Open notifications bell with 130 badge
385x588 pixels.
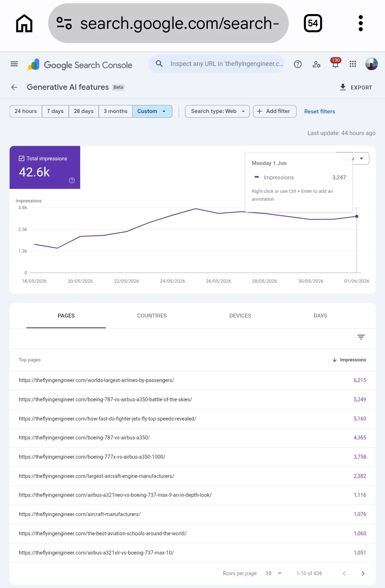[x=335, y=63]
